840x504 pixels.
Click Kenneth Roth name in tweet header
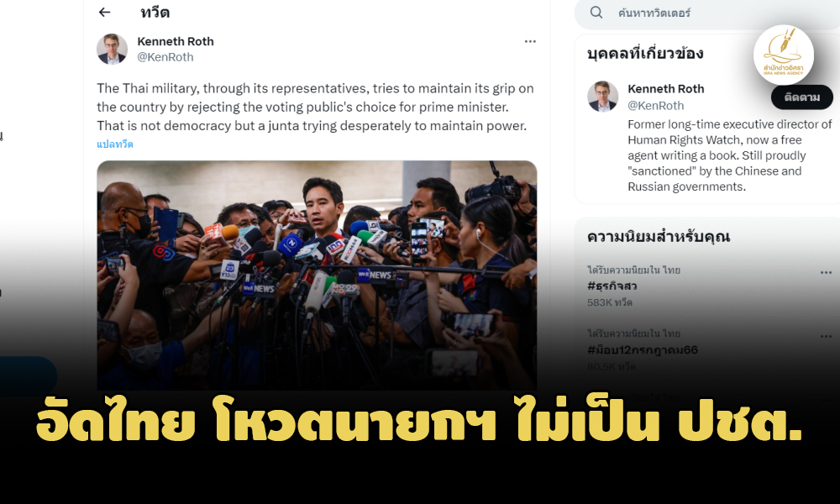click(176, 41)
